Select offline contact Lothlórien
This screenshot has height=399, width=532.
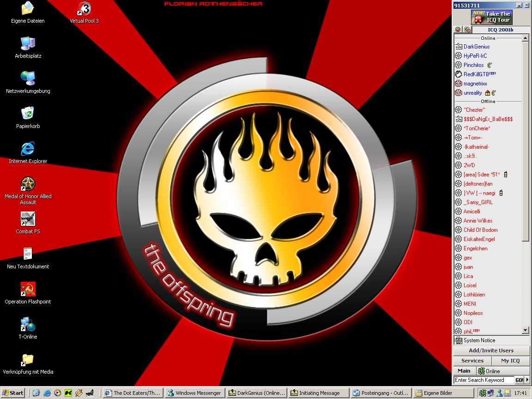(474, 295)
